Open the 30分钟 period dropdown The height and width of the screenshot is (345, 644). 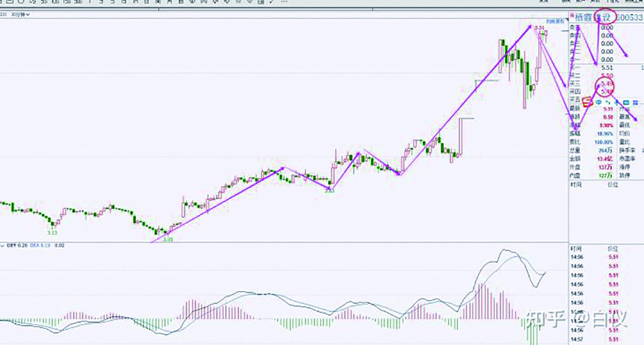(21, 14)
